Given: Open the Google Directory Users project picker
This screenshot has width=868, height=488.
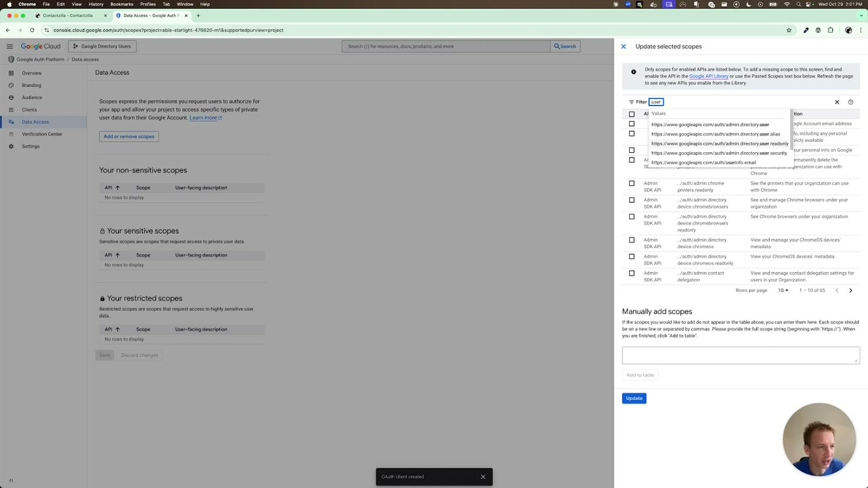Looking at the screenshot, I should (x=103, y=47).
